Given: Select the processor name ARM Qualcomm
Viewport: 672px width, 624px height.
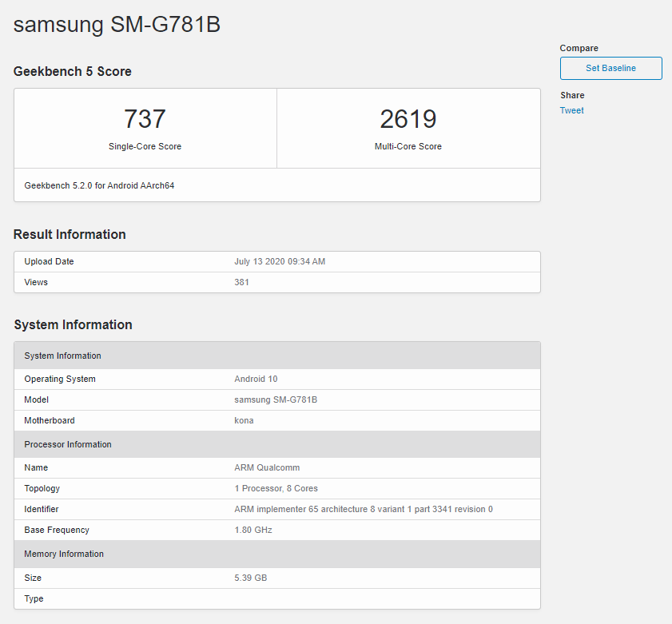Looking at the screenshot, I should 267,468.
